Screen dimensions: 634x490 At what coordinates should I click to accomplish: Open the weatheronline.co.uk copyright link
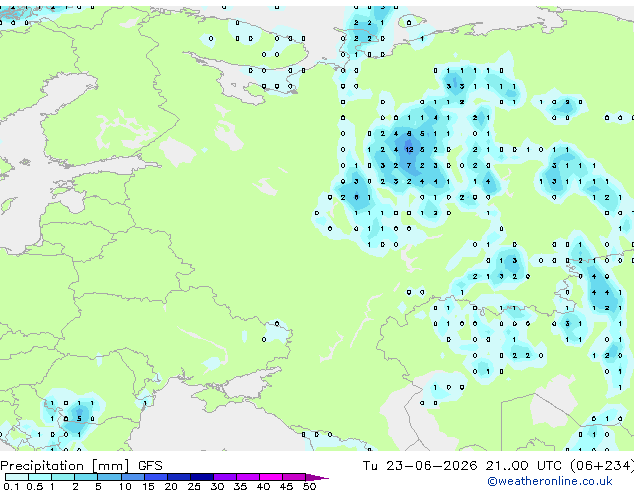click(549, 481)
